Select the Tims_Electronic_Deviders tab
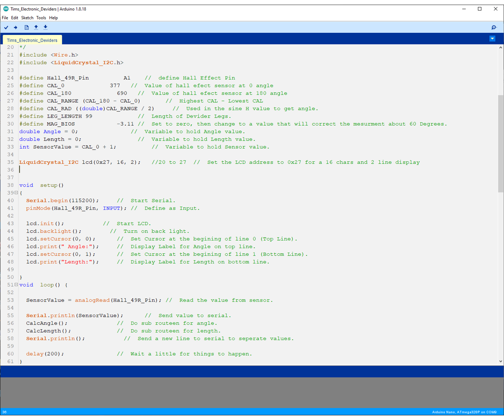Screen dimensions: 504x420 (32, 40)
